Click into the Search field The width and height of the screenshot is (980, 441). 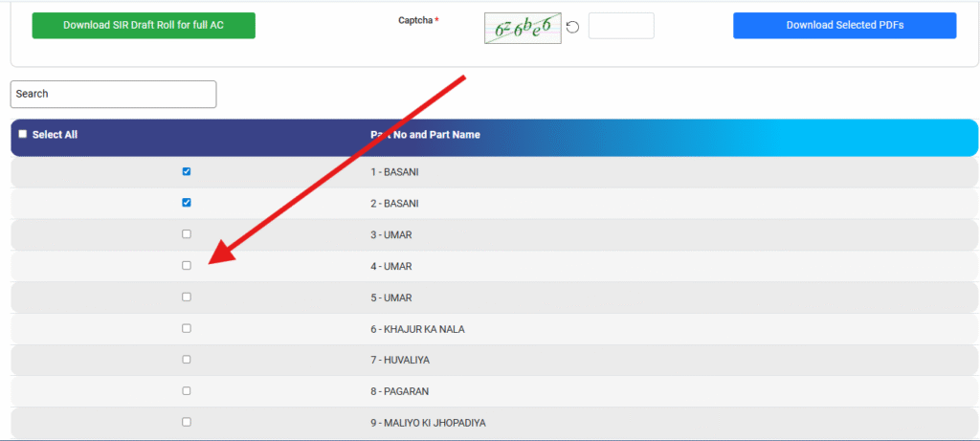click(113, 94)
